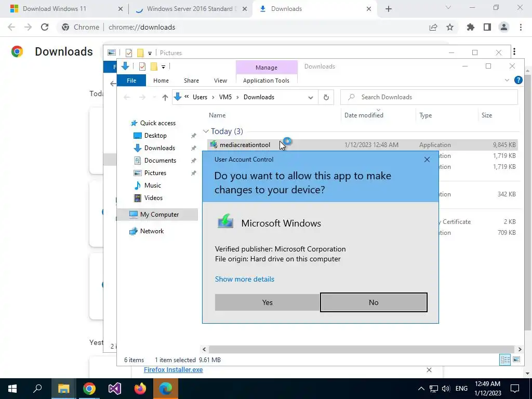This screenshot has width=532, height=399.
Task: Switch to details view layout icon
Action: point(505,360)
